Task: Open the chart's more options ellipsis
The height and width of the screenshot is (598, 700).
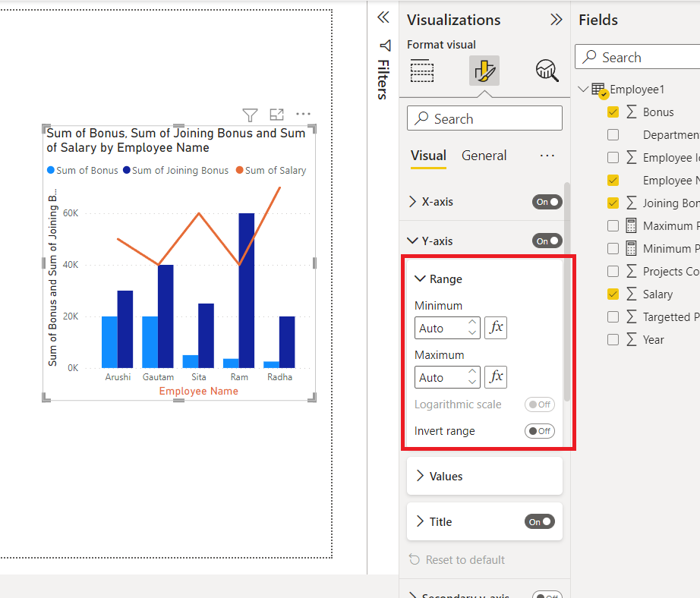Action: [x=303, y=115]
